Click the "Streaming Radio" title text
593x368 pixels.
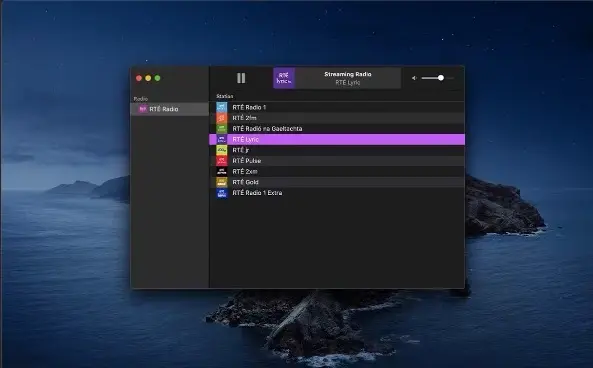tap(348, 74)
